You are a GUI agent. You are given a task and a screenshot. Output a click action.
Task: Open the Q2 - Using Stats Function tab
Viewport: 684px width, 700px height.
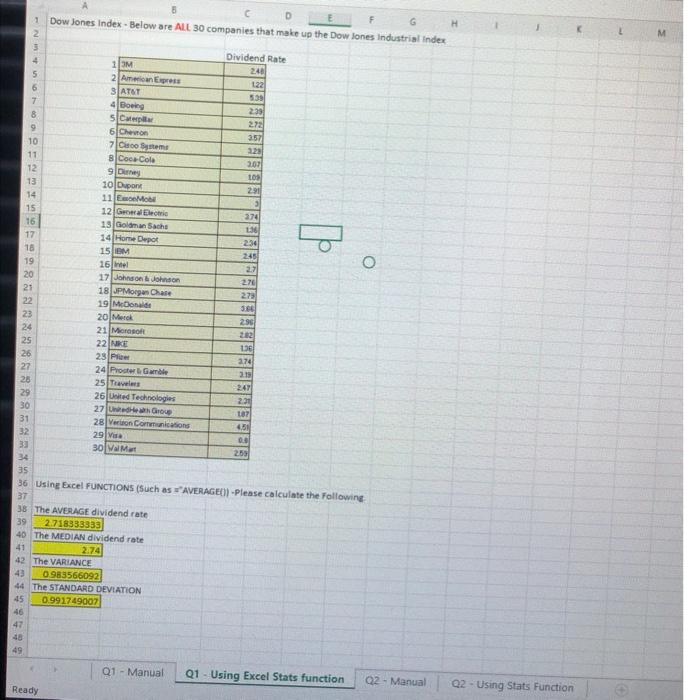point(512,685)
